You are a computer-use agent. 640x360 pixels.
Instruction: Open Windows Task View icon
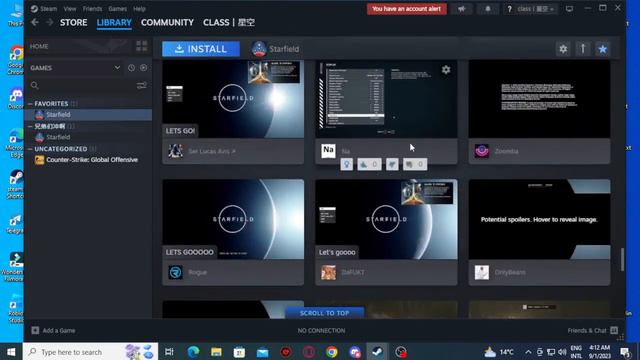click(169, 352)
